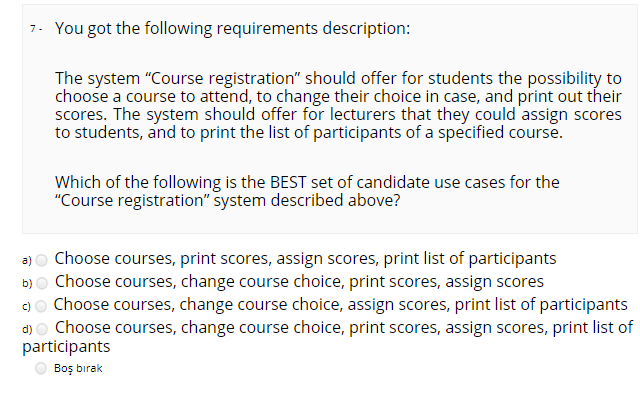Screen dimensions: 640x412
Task: Click the 'd)' option letter label
Action: 27,330
